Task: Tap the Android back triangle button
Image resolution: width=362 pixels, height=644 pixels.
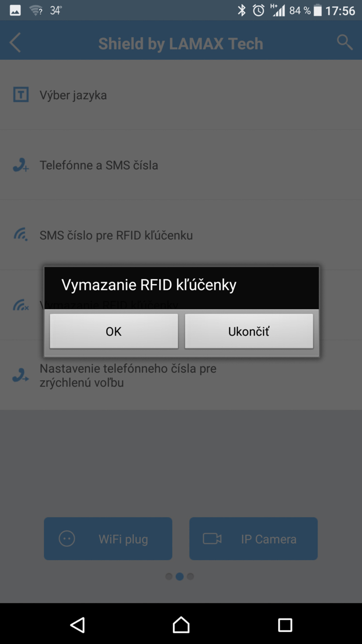Action: [x=78, y=625]
